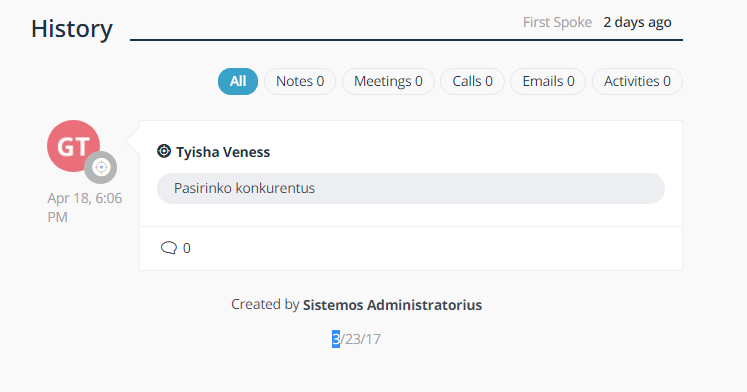Select the Activities 0 filter
This screenshot has height=392, width=747.
(x=637, y=81)
